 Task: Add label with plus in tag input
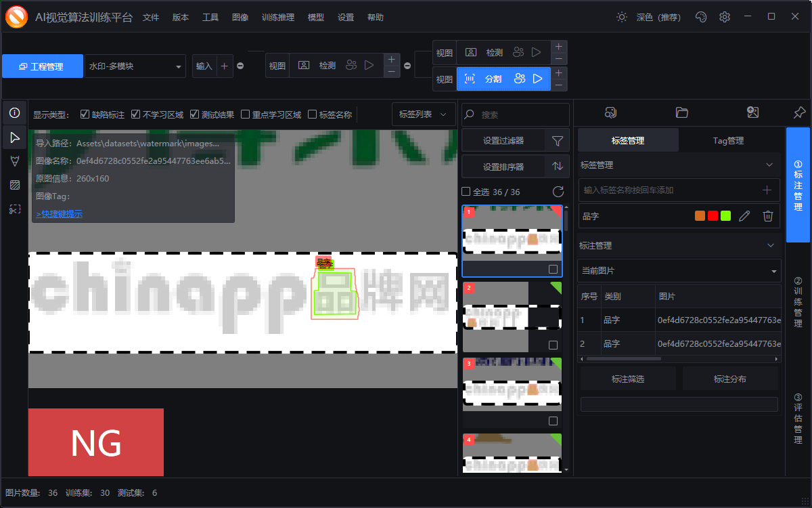click(x=767, y=190)
